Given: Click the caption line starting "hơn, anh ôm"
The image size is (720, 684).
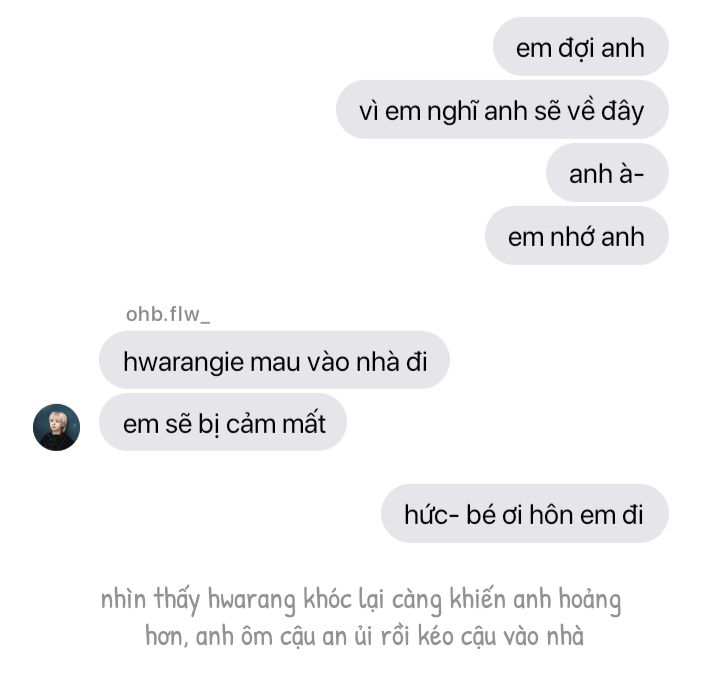Looking at the screenshot, I should click(365, 636).
